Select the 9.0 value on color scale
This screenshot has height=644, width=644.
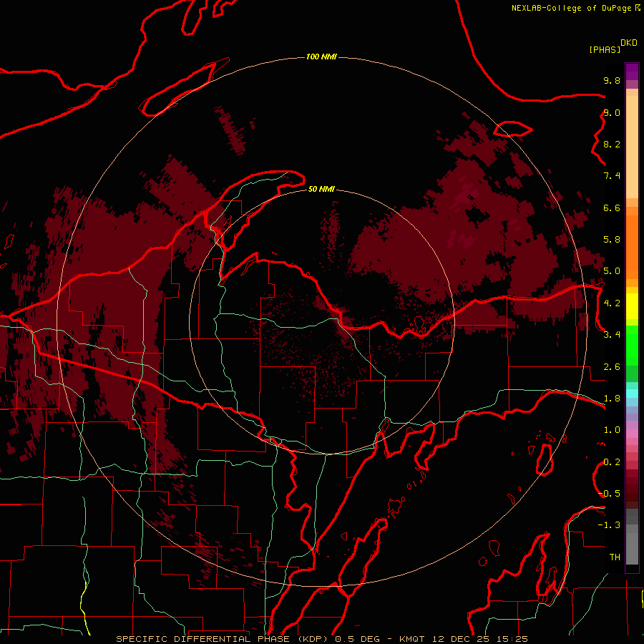pos(612,112)
